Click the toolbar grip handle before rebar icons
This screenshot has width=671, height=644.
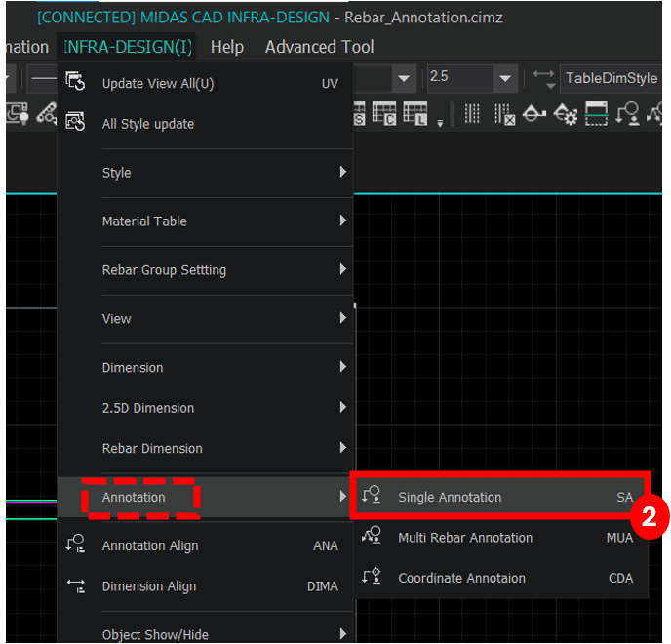[453, 114]
